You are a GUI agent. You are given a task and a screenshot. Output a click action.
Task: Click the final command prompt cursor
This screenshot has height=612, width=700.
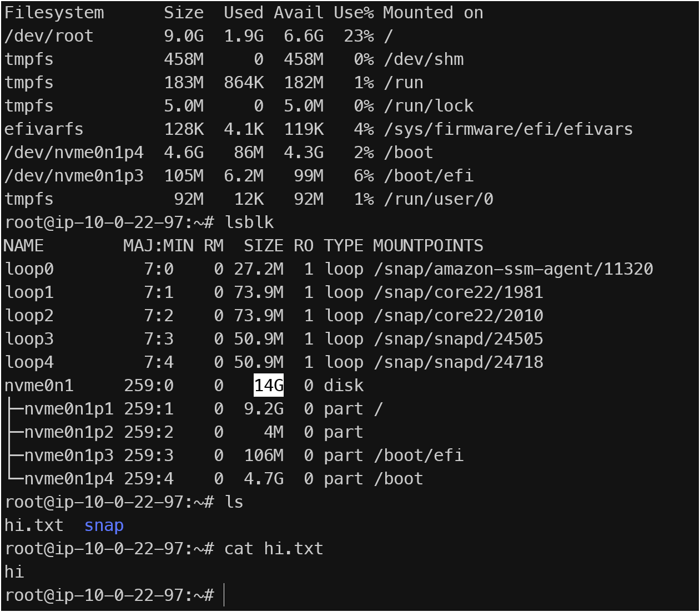[224, 595]
